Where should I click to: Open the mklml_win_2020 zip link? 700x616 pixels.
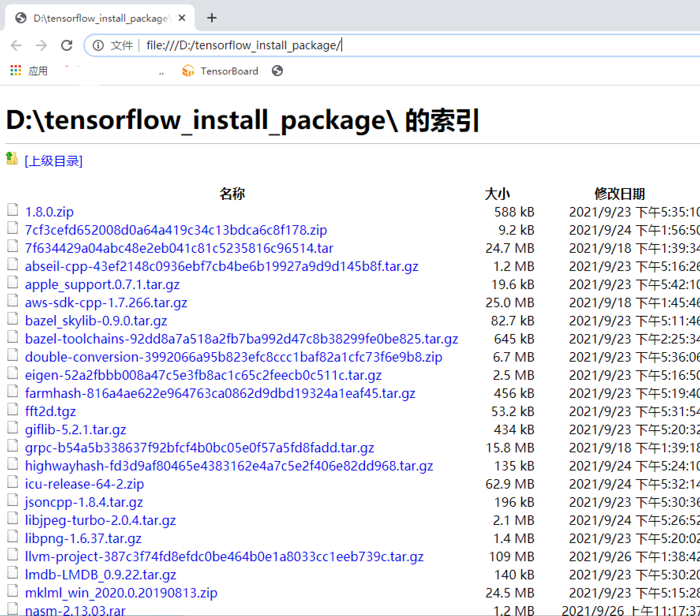[121, 593]
